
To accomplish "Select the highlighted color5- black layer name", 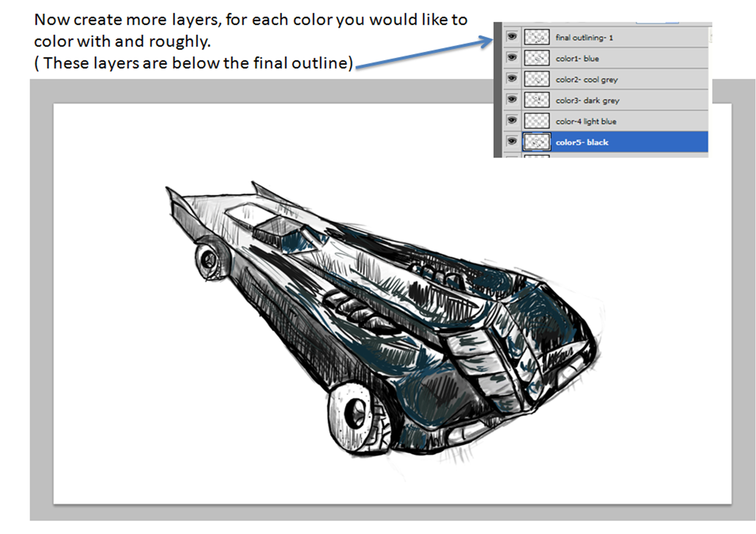I will (581, 143).
